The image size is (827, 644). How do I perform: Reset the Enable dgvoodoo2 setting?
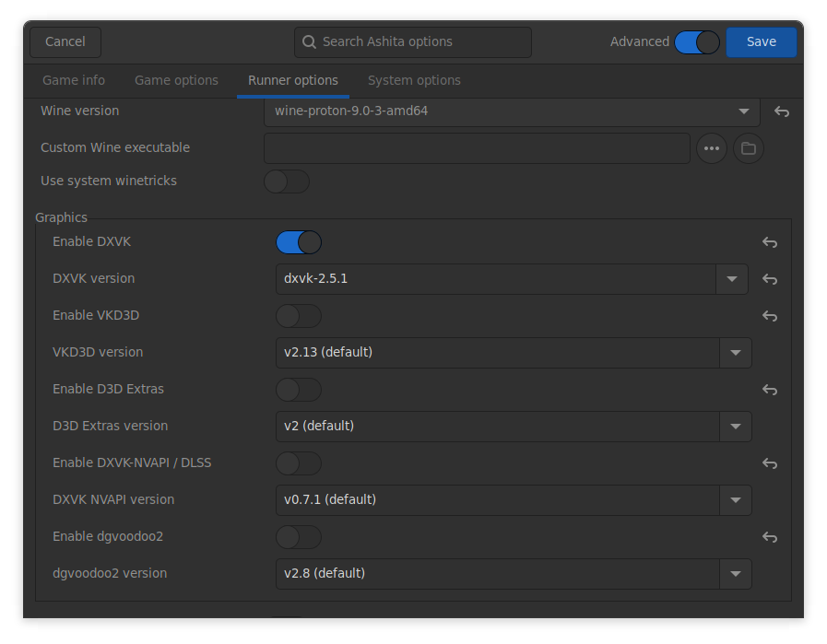[x=769, y=537]
